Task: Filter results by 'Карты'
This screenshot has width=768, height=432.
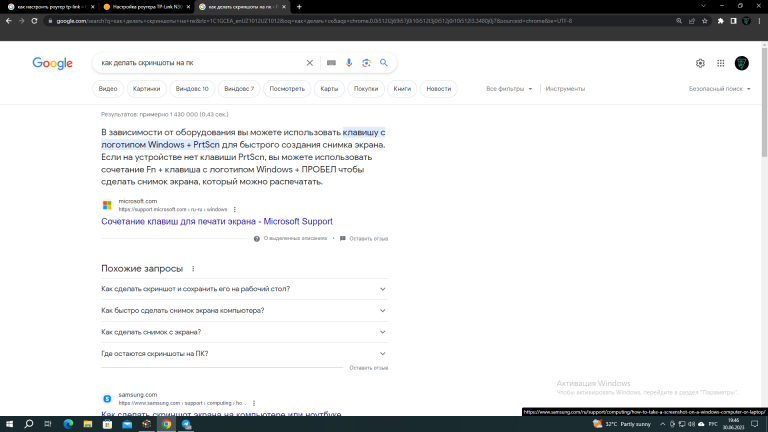Action: tap(329, 89)
